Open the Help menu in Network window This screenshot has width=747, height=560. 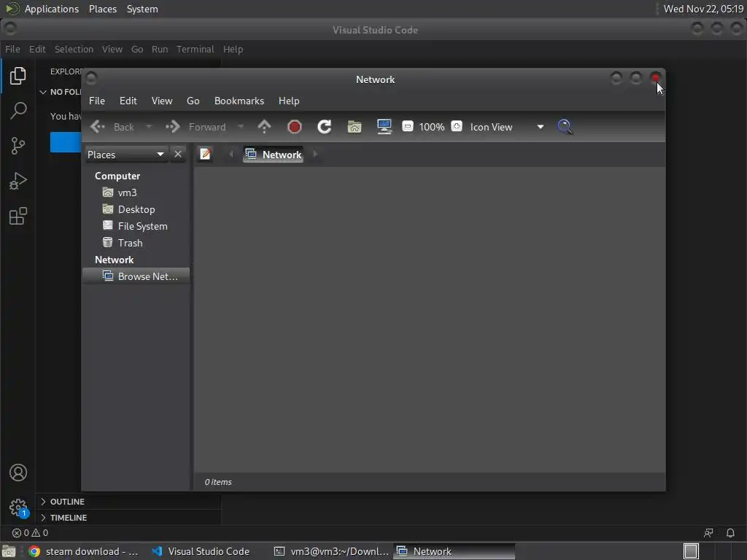tap(289, 101)
